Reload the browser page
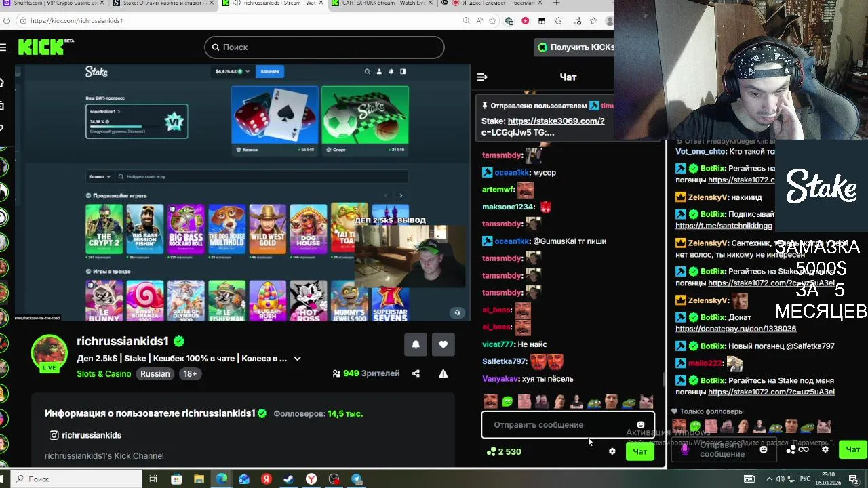The width and height of the screenshot is (868, 488). (5, 21)
